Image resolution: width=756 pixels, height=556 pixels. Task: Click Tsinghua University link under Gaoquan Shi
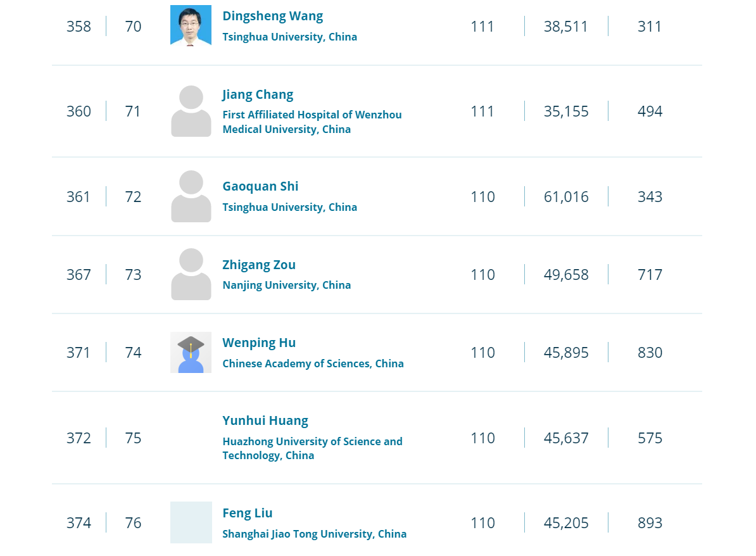point(290,207)
